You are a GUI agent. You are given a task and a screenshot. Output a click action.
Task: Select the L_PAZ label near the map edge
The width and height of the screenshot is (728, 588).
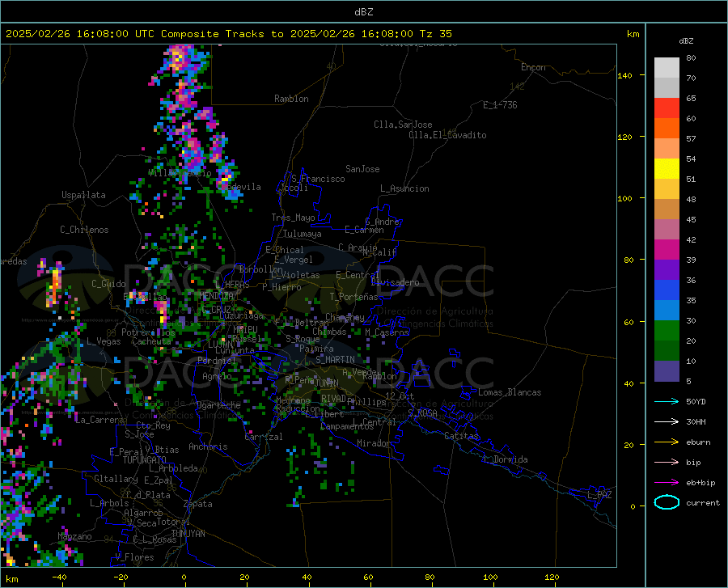pos(599,495)
